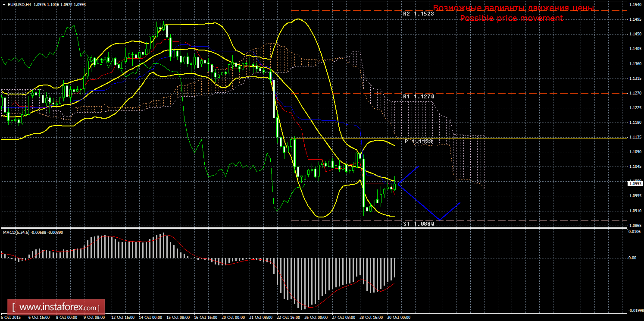Select the 5 Oct 2015 date label
The image size is (644, 321).
click(11, 317)
